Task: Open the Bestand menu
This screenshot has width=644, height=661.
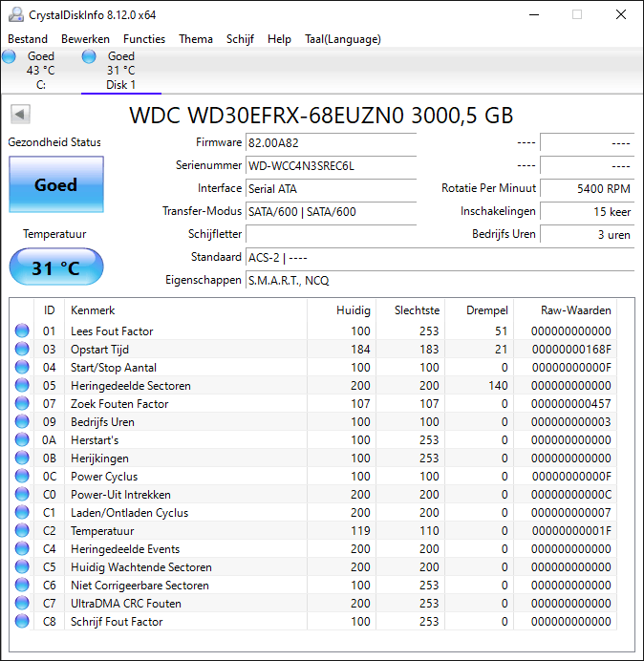Action: pos(28,39)
